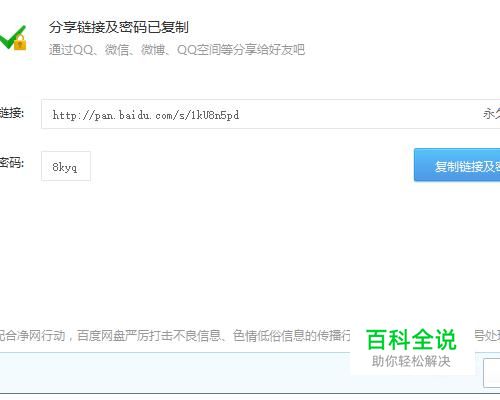Click the partially visible bottom-right button
The image size is (500, 400).
[492, 373]
